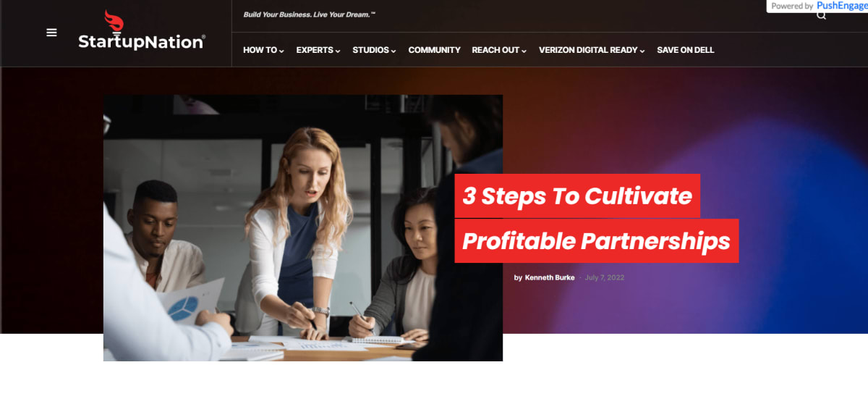This screenshot has height=399, width=868.
Task: Expand the HOW TO dropdown arrow
Action: click(281, 51)
